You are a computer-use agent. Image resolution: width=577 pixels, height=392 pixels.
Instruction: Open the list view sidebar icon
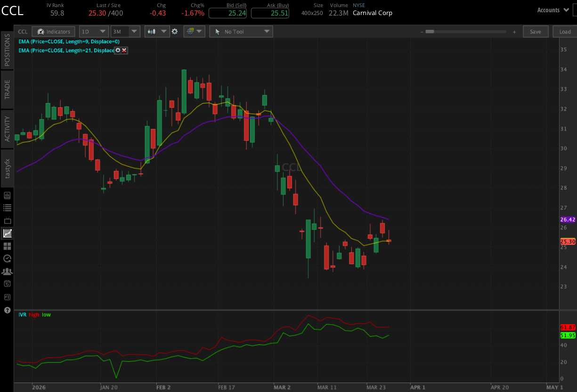[7, 208]
